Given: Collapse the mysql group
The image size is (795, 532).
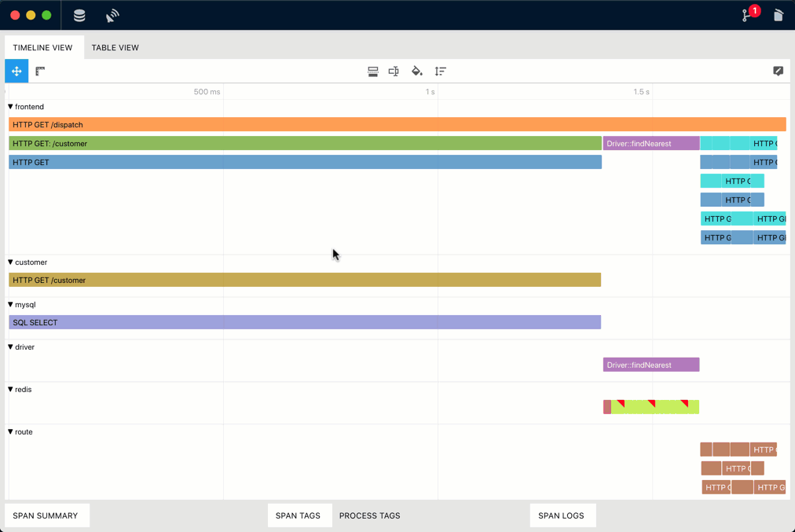Looking at the screenshot, I should pos(10,305).
